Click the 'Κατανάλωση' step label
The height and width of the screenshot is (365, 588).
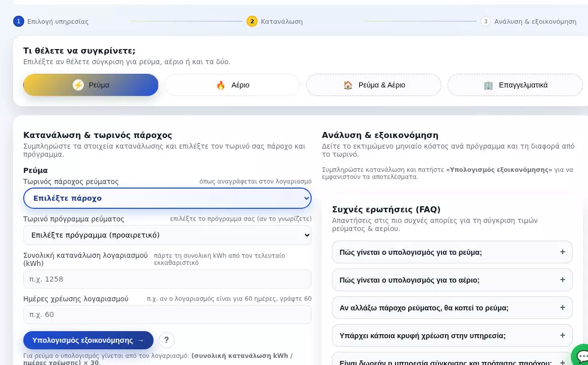pos(282,21)
